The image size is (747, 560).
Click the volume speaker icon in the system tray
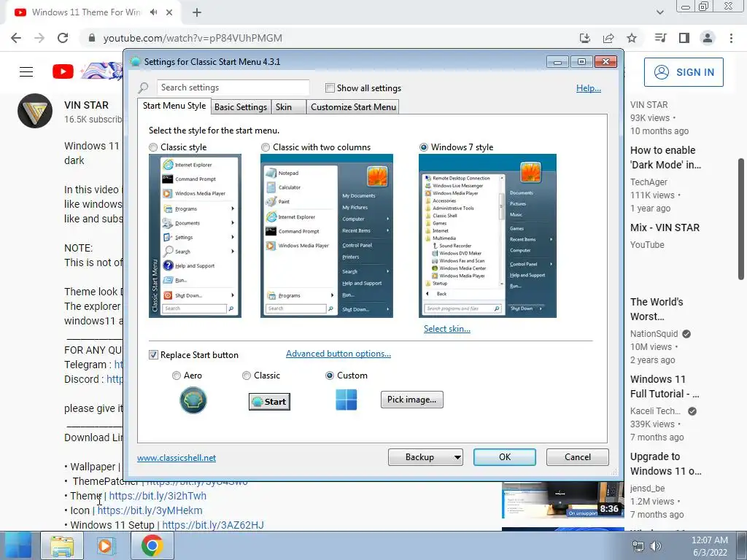tap(656, 546)
